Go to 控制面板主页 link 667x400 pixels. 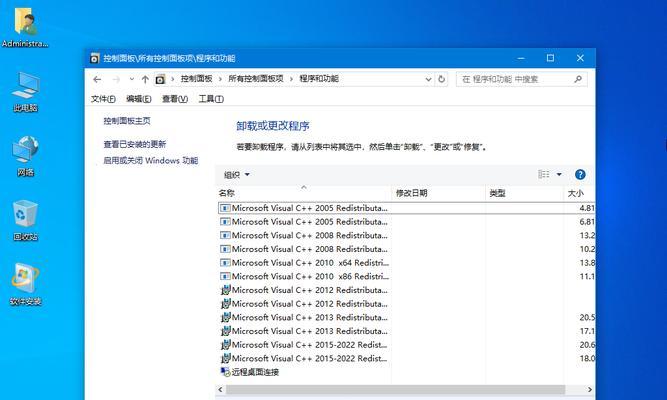click(127, 121)
